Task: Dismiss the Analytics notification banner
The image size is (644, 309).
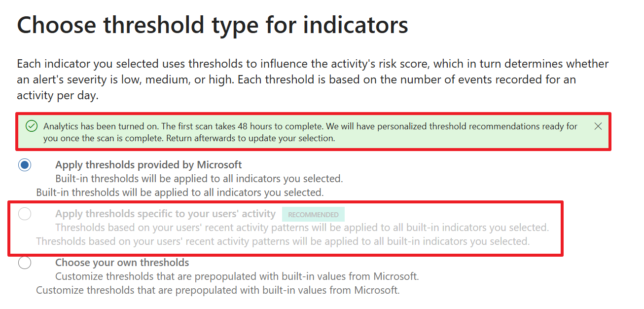Action: coord(598,126)
